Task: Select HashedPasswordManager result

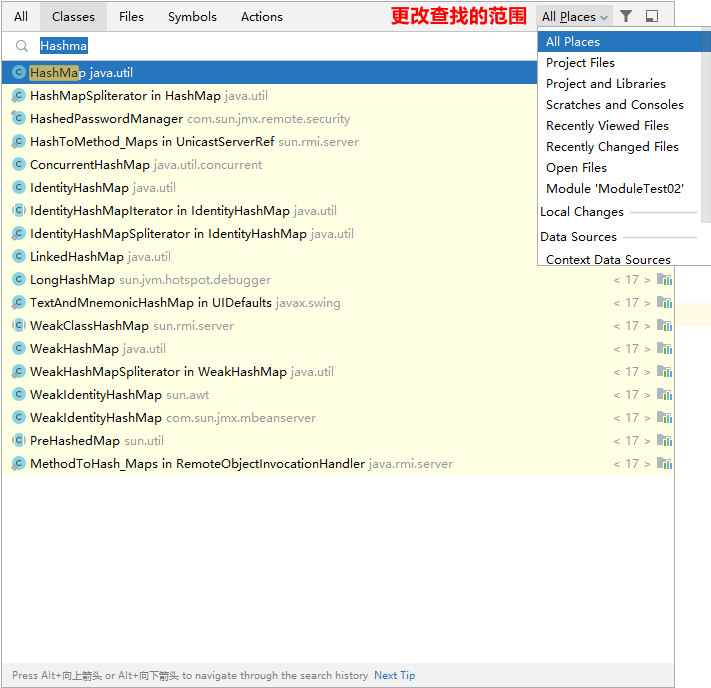Action: tap(269, 119)
